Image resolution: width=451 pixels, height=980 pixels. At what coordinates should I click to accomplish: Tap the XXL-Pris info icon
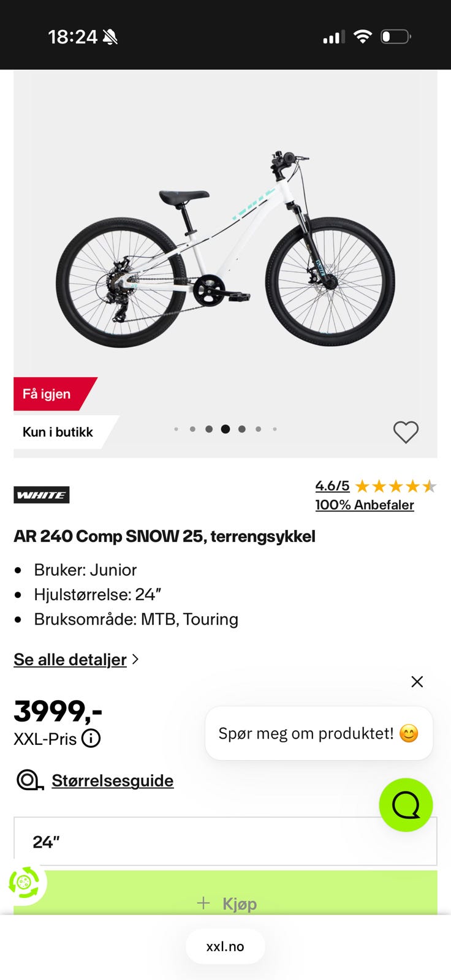click(91, 739)
